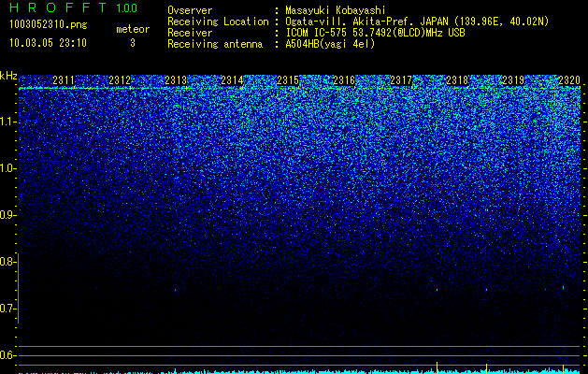Select the observer name Masayuki Kobayashi
588x374 pixels.
[x=336, y=11]
